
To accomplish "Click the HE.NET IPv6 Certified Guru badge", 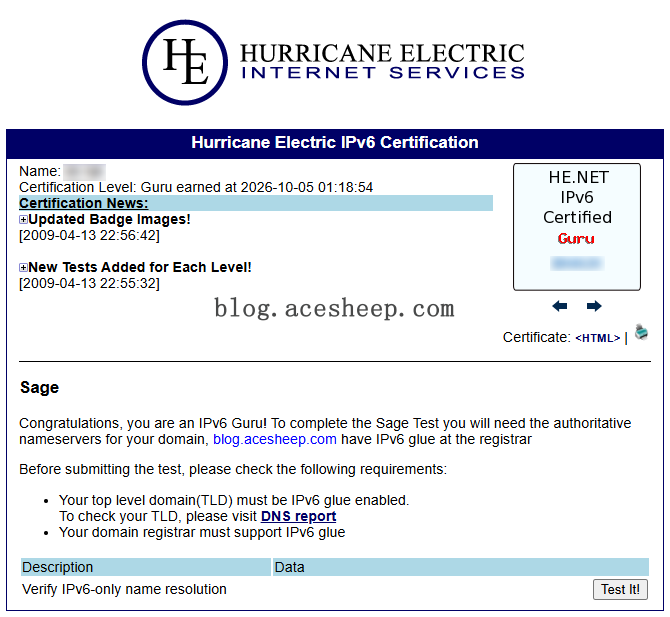I will pos(577,227).
